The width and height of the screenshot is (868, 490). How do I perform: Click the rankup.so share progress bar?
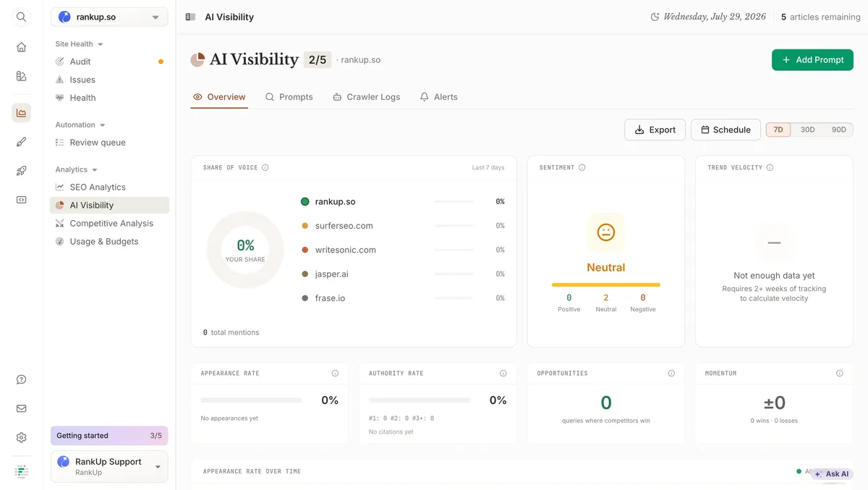[454, 202]
